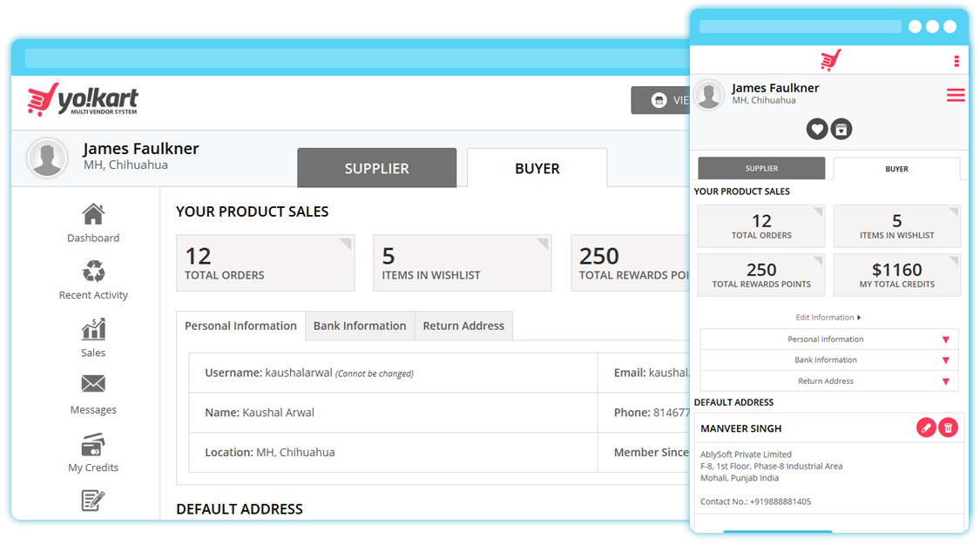
Task: Open wishlist using the heart icon
Action: [816, 129]
